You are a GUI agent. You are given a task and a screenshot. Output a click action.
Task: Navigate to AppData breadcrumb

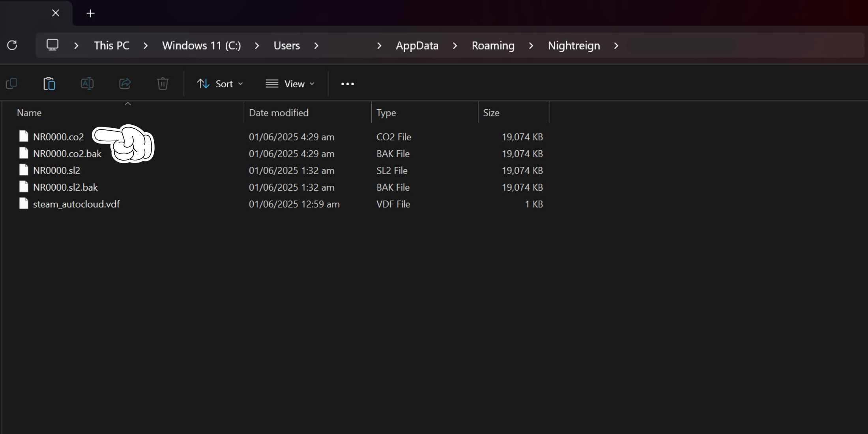417,46
